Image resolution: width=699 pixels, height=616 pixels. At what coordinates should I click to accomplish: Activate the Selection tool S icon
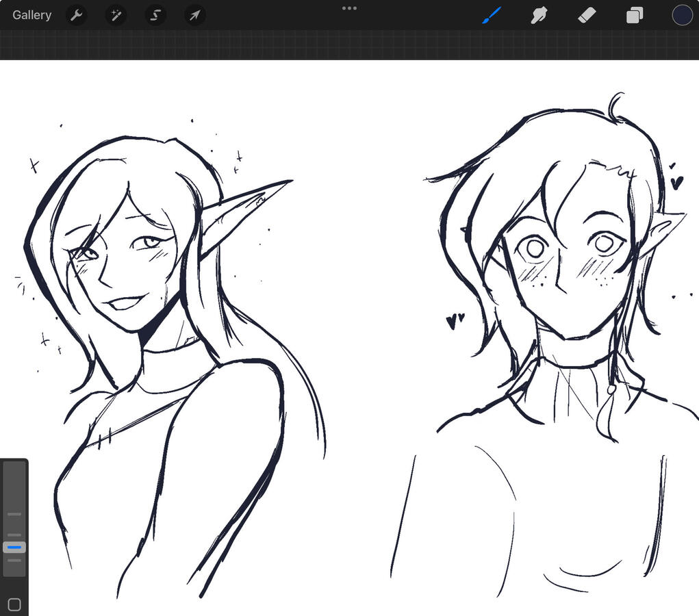pyautogui.click(x=155, y=15)
